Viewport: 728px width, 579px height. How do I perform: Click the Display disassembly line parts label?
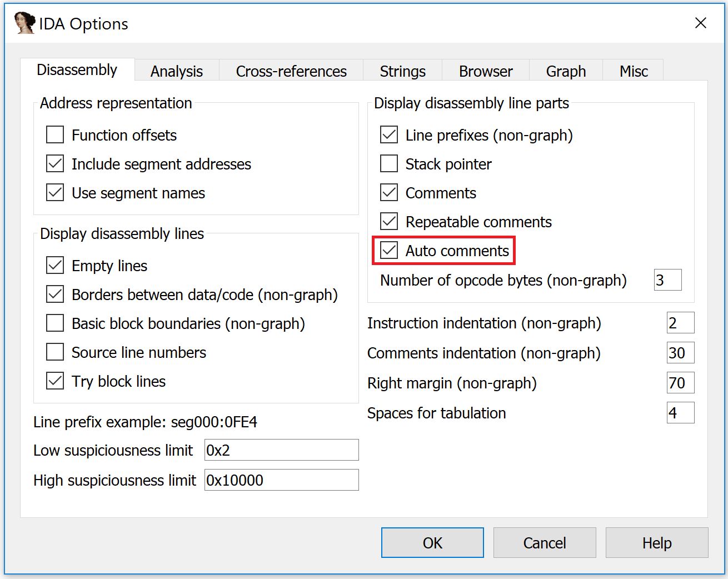(x=471, y=103)
